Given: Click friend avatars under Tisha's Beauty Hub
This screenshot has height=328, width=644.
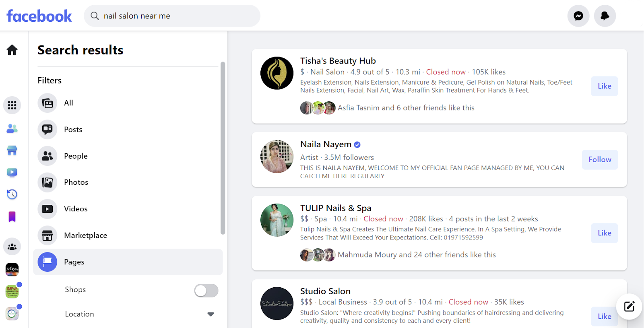Looking at the screenshot, I should coord(318,108).
